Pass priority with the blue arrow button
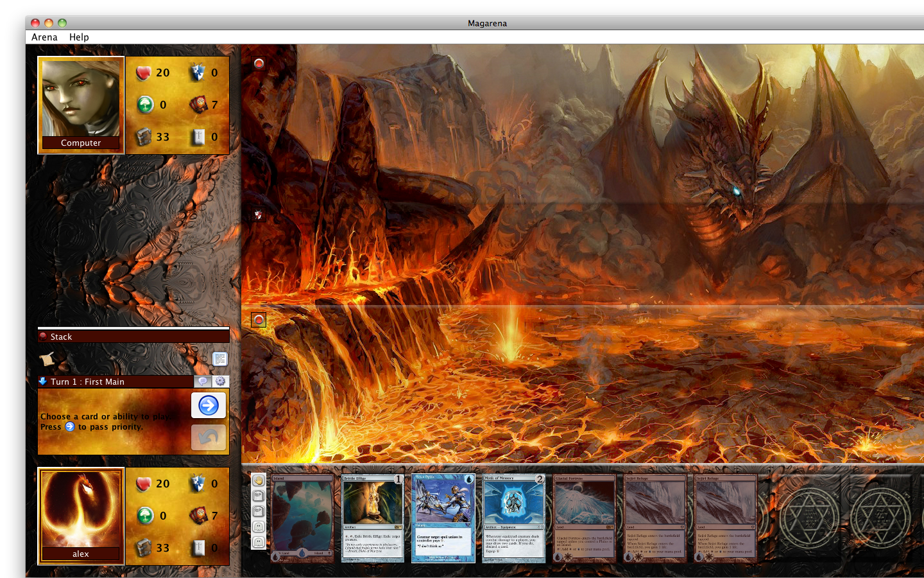This screenshot has height=578, width=924. coord(209,405)
